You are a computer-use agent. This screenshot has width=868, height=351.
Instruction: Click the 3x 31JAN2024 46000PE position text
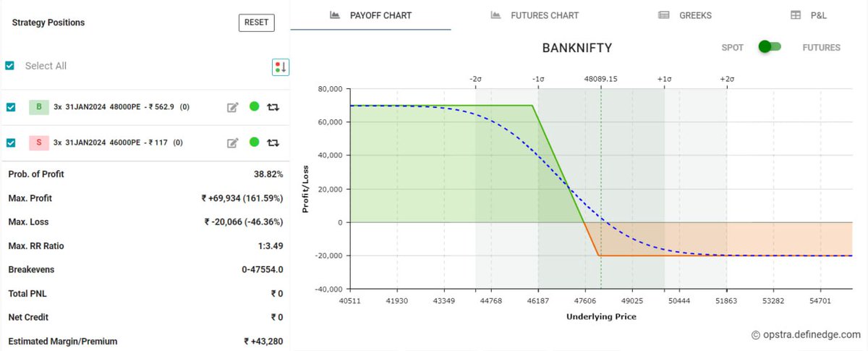click(117, 143)
